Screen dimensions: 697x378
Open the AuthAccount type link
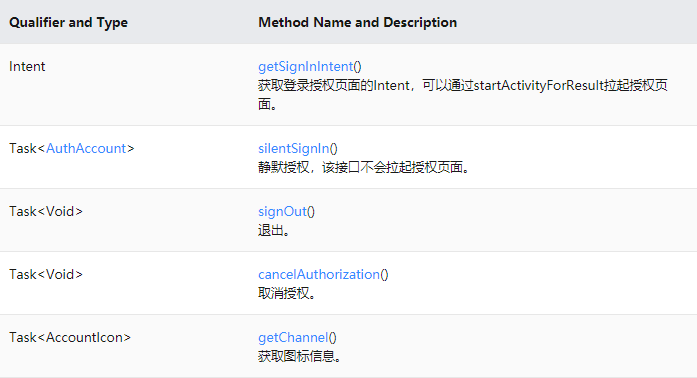point(86,149)
